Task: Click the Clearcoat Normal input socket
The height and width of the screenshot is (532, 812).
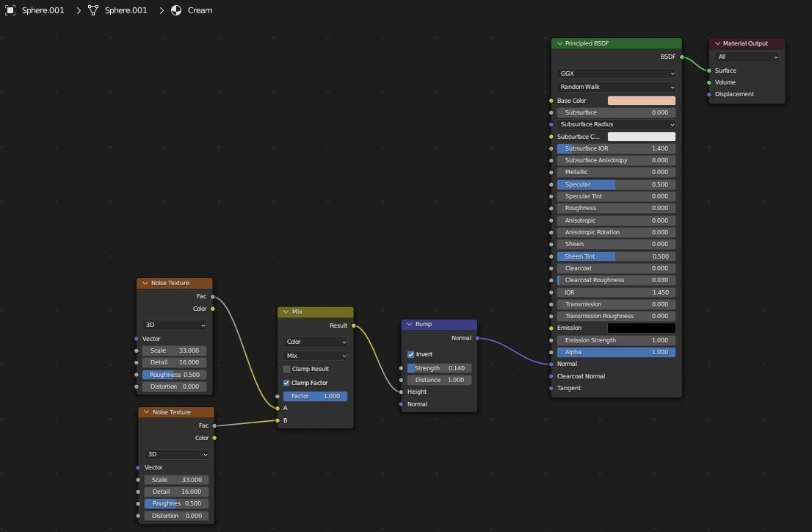Action: [x=551, y=376]
